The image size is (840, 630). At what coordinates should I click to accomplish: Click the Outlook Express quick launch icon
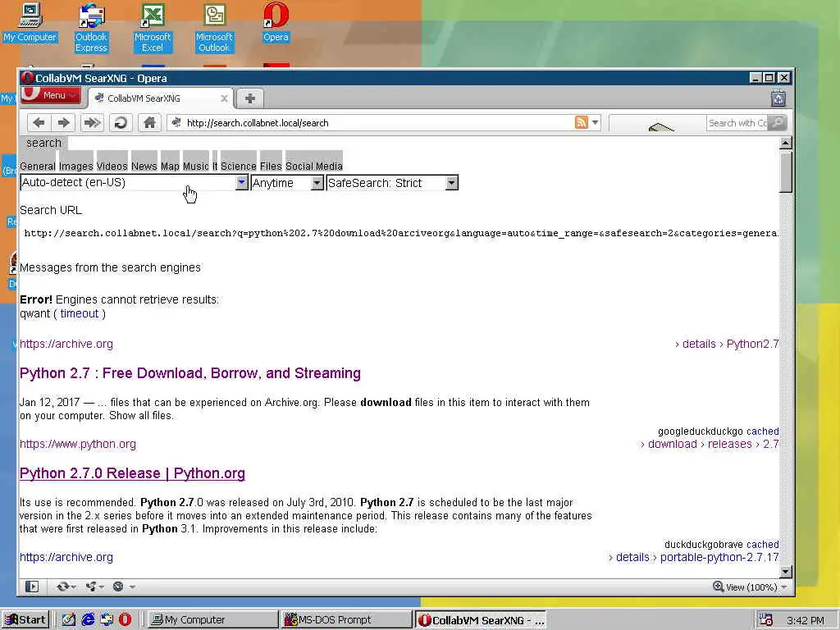[x=107, y=620]
